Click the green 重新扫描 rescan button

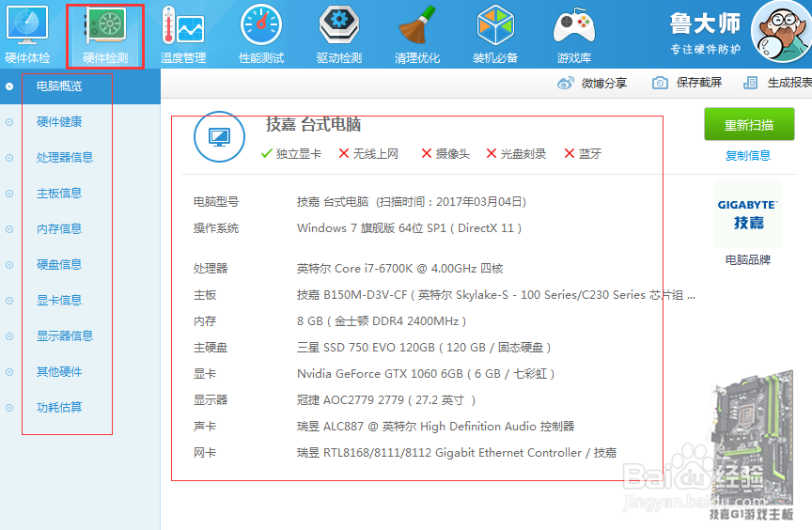point(749,124)
